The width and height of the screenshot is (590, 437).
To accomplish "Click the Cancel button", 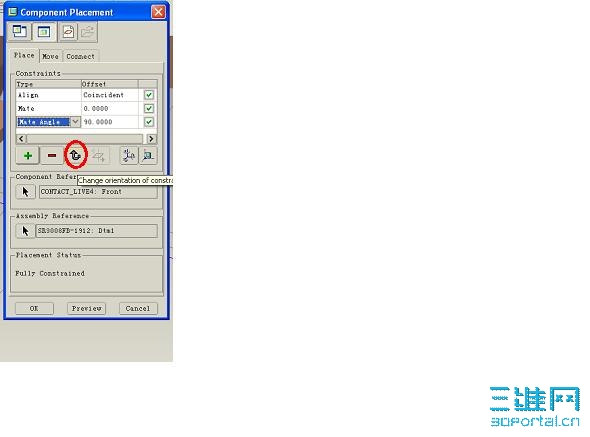I will pyautogui.click(x=138, y=308).
